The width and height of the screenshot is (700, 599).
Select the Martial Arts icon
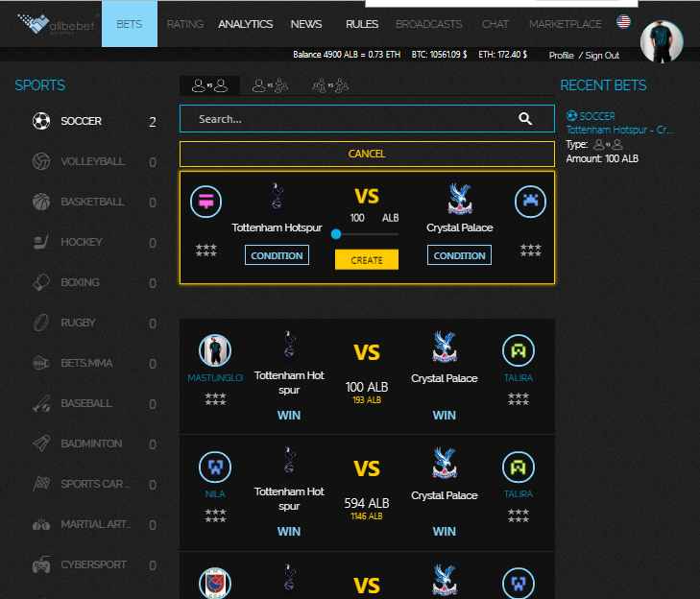[41, 524]
